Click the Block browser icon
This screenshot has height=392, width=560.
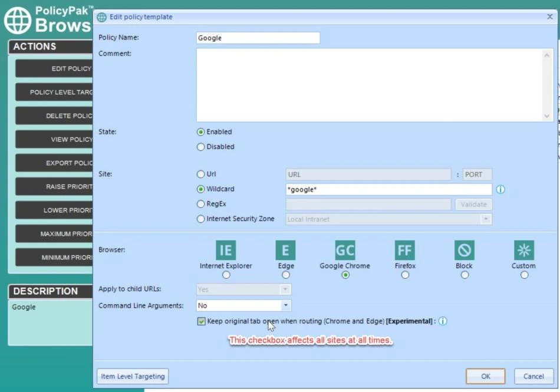click(464, 251)
